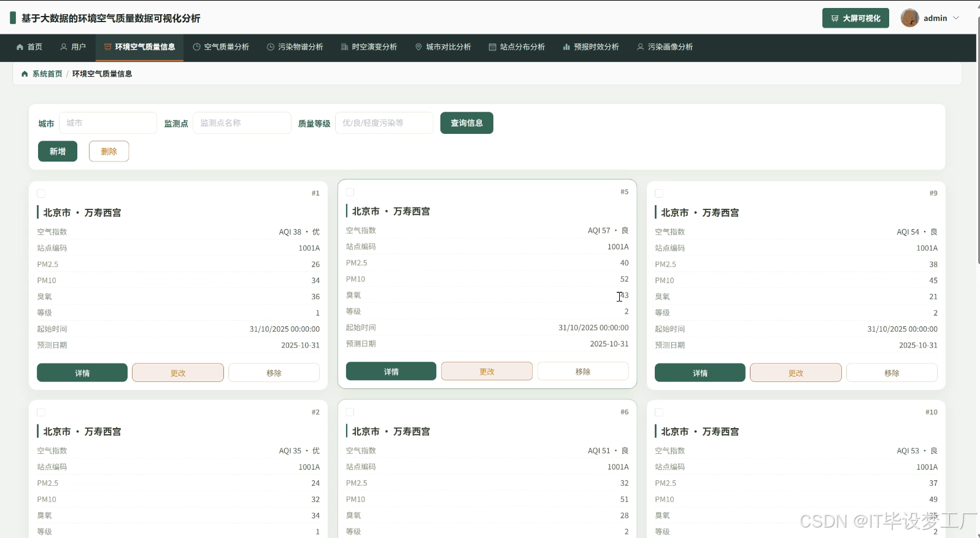Viewport: 980px width, 538px height.
Task: Click the person icon beside 污染画像分析
Action: [641, 47]
